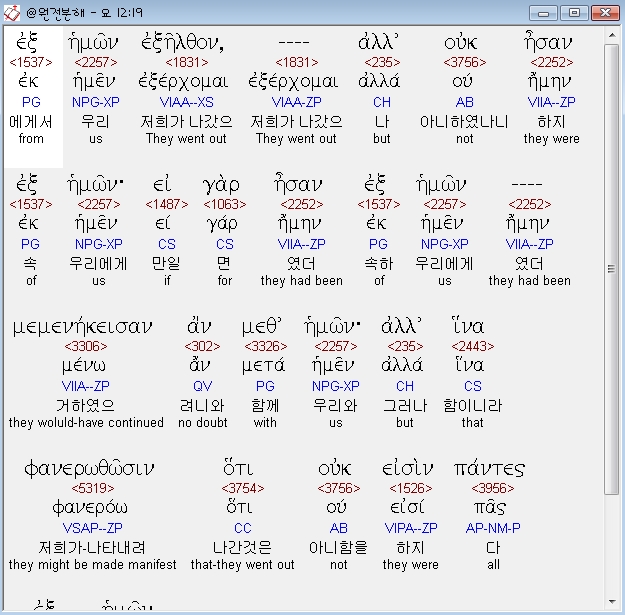Click Strong's number <3956>
The width and height of the screenshot is (625, 615).
(493, 488)
